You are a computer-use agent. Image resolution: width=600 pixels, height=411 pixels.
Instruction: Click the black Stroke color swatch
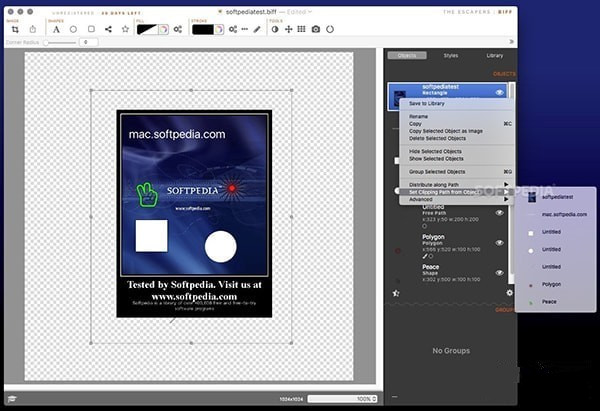point(203,29)
